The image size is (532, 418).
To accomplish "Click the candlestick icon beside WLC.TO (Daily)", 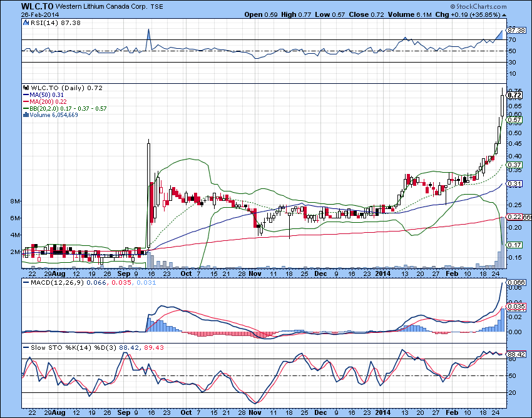I will 26,88.
